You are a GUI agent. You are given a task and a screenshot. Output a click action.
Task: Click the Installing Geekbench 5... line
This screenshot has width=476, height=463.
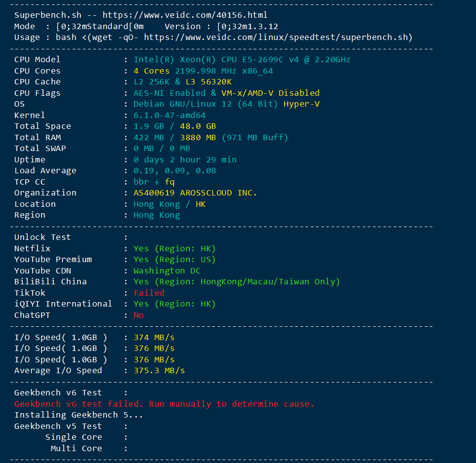(78, 415)
